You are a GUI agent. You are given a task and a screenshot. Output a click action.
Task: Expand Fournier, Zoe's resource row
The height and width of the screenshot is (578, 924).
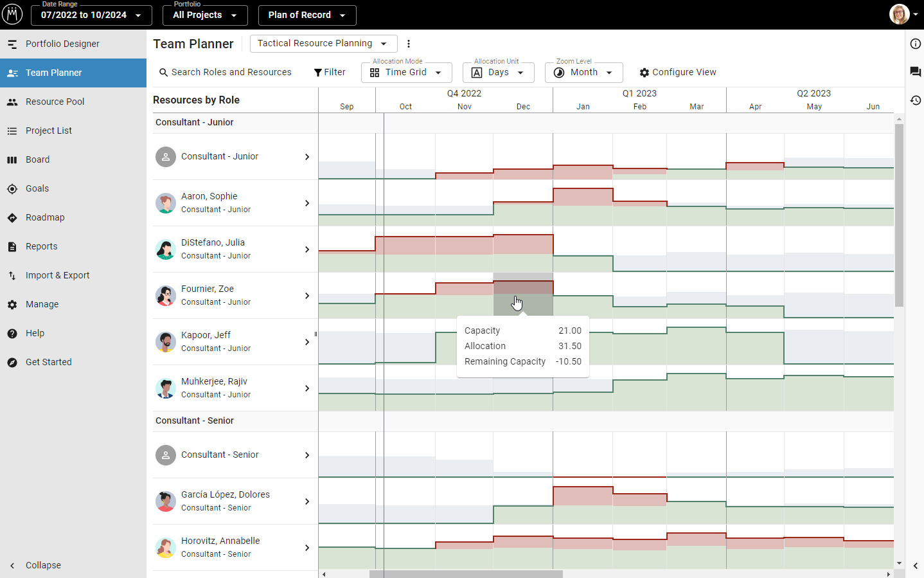pos(307,295)
